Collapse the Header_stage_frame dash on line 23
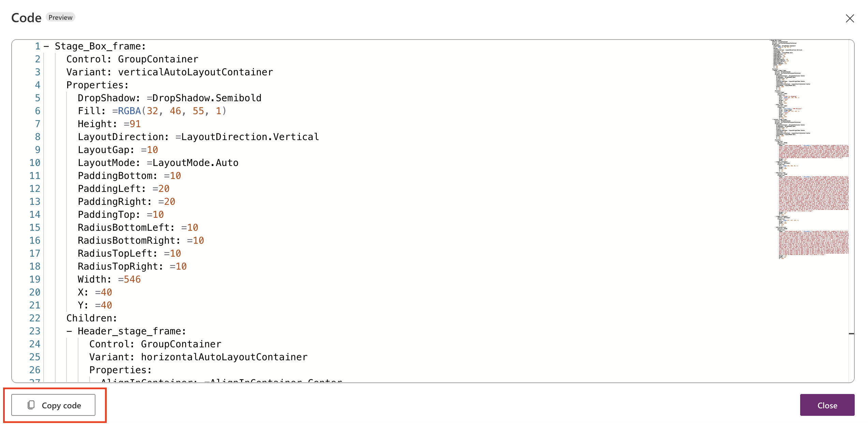The image size is (868, 424). (69, 331)
